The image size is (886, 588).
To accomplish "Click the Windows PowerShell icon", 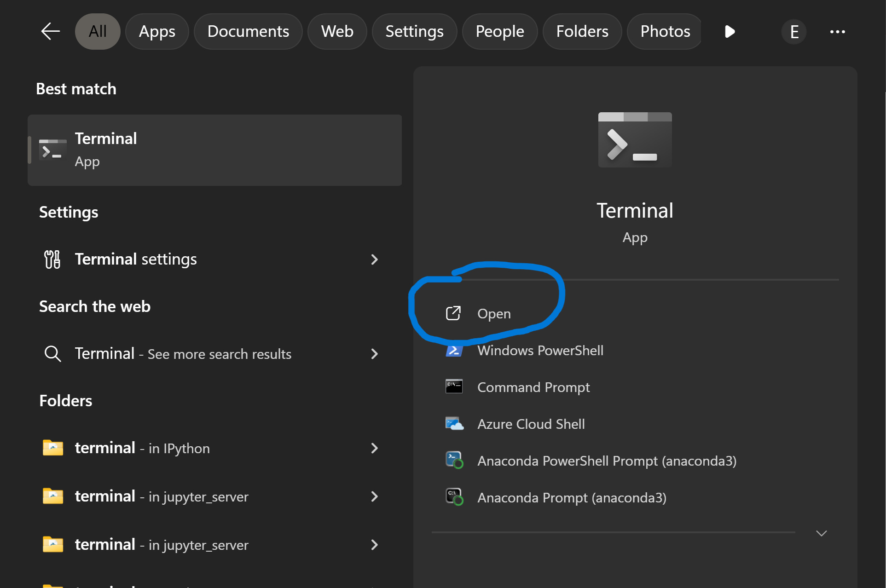I will pos(454,351).
